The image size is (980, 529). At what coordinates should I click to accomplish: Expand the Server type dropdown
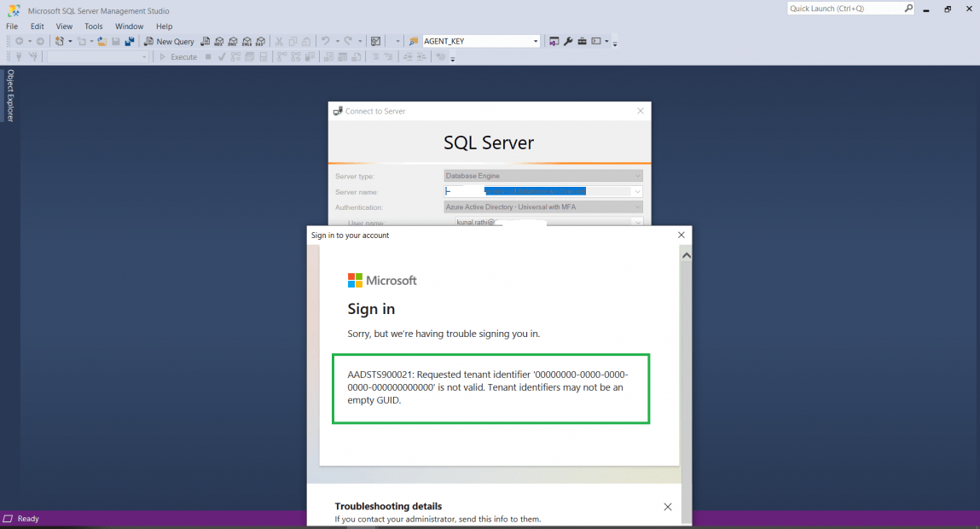pos(637,176)
